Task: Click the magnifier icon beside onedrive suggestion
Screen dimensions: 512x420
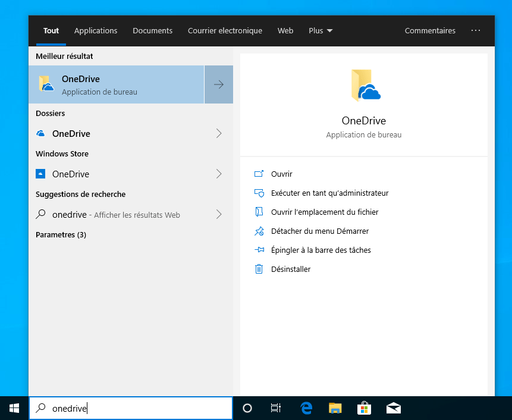Action: pos(40,214)
